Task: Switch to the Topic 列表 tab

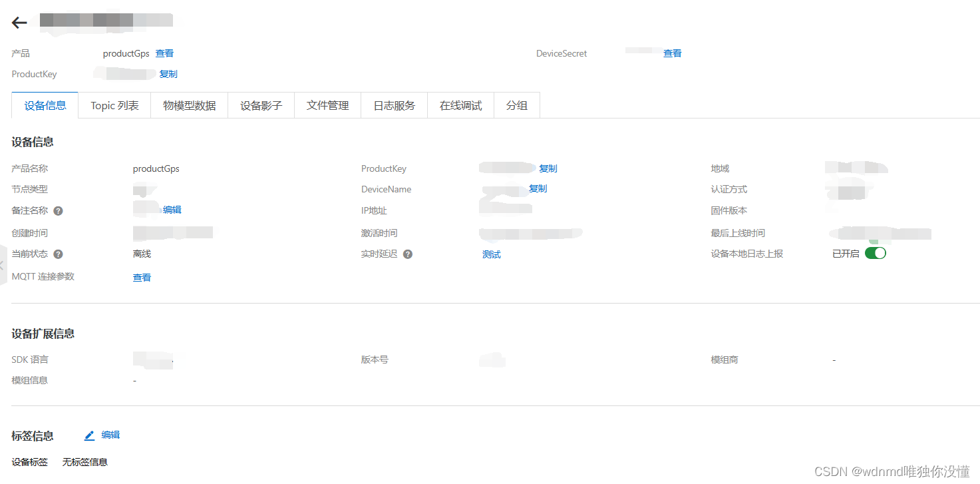Action: click(114, 105)
